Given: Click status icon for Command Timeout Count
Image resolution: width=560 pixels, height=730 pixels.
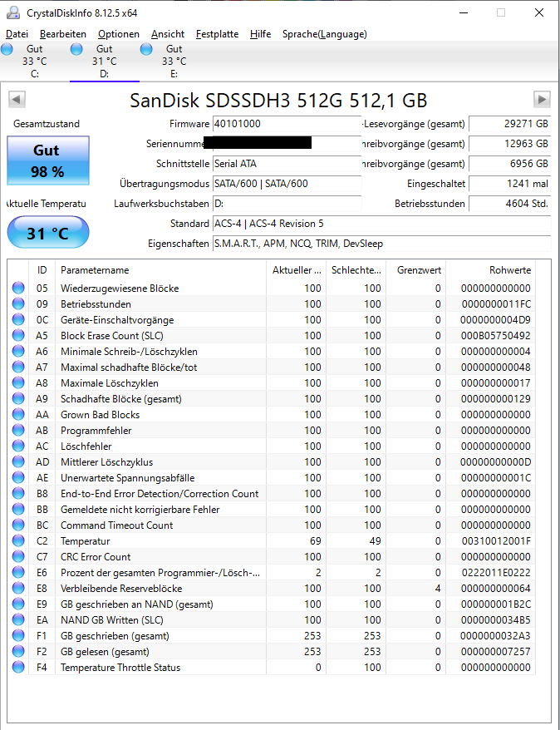Looking at the screenshot, I should (18, 525).
